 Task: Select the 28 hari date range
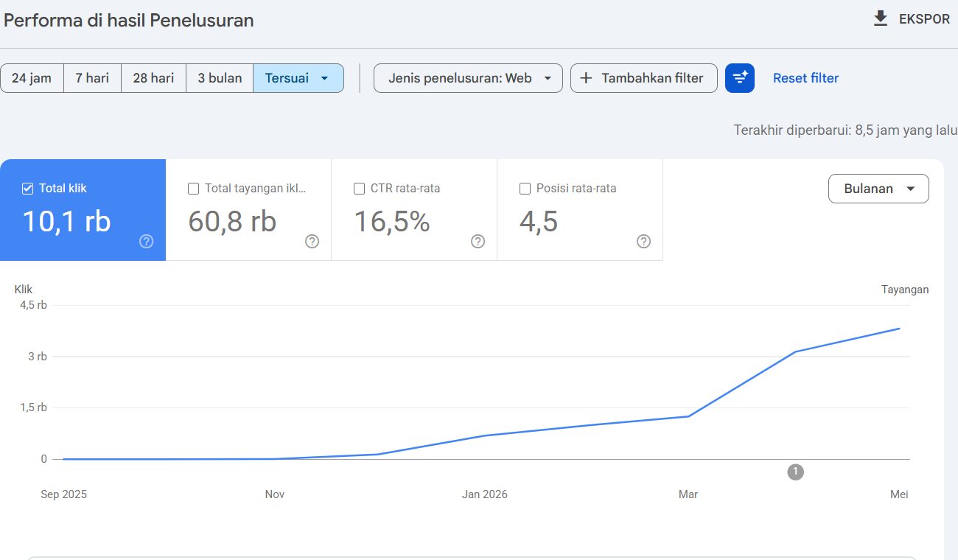153,78
